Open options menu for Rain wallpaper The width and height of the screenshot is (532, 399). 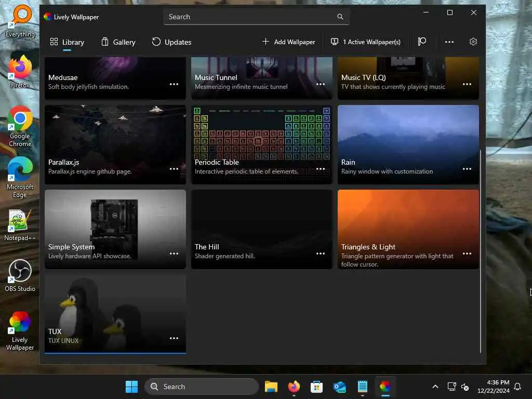pyautogui.click(x=467, y=169)
